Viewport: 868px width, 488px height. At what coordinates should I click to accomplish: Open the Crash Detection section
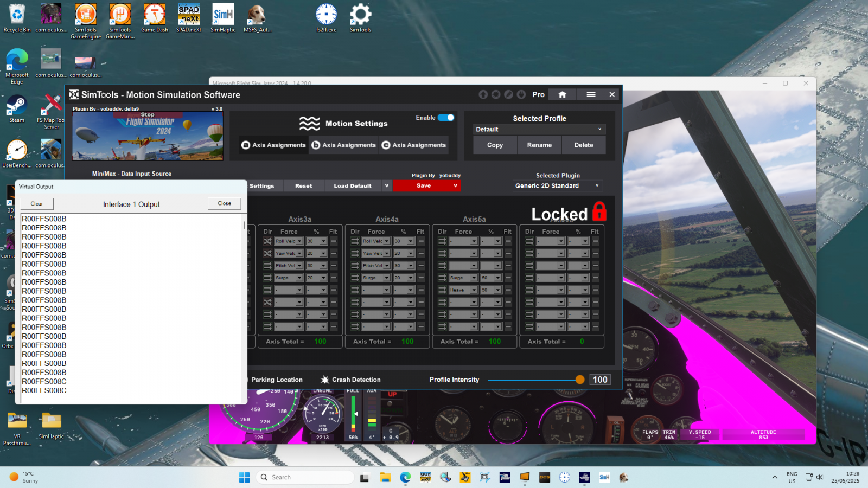click(x=350, y=380)
